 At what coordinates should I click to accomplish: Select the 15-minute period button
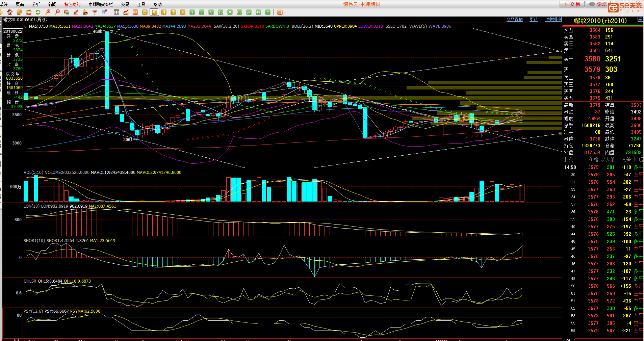click(221, 12)
